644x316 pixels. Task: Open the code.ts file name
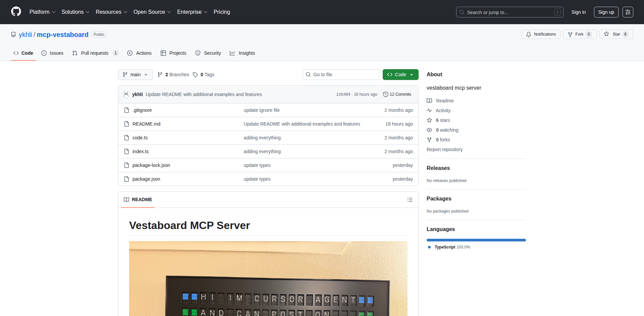pyautogui.click(x=140, y=138)
